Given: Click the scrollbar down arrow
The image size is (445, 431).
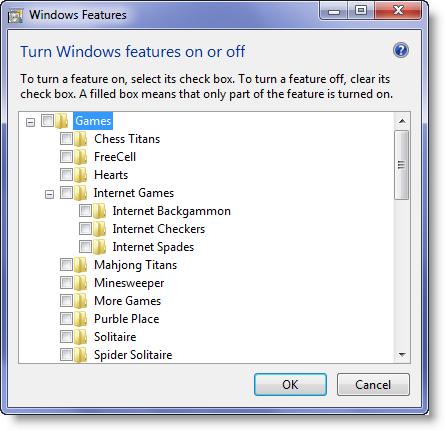Looking at the screenshot, I should tap(402, 355).
